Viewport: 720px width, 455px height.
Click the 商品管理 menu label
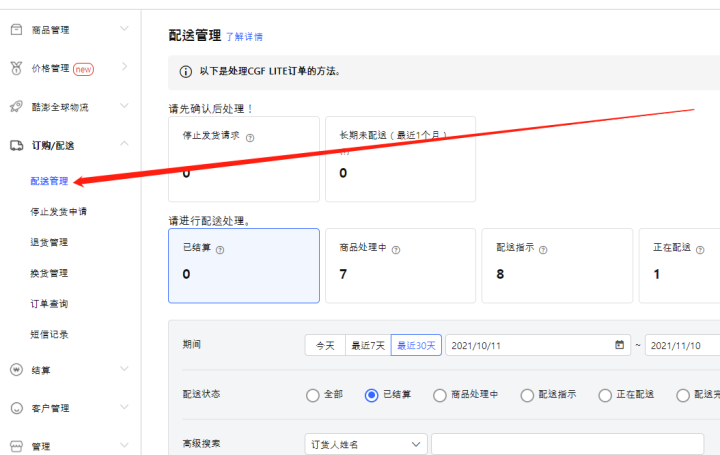(51, 30)
